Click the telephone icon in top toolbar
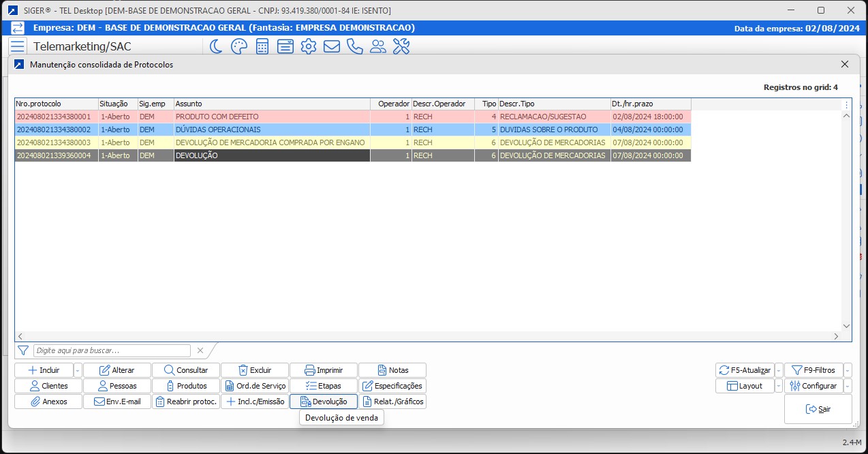Image resolution: width=868 pixels, height=454 pixels. click(355, 46)
